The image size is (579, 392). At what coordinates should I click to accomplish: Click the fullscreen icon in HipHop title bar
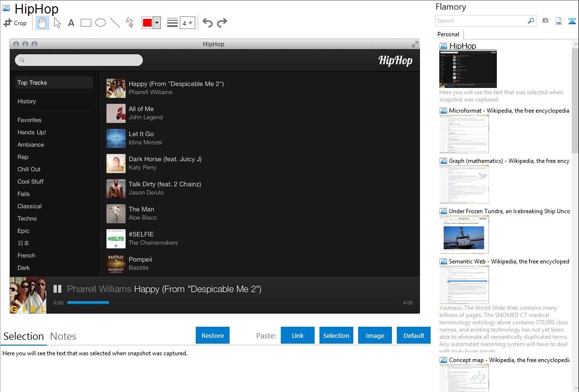[415, 44]
